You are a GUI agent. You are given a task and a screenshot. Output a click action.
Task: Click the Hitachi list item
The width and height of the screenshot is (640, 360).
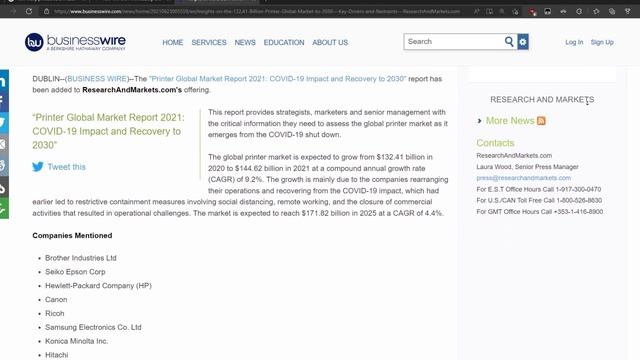pos(56,355)
